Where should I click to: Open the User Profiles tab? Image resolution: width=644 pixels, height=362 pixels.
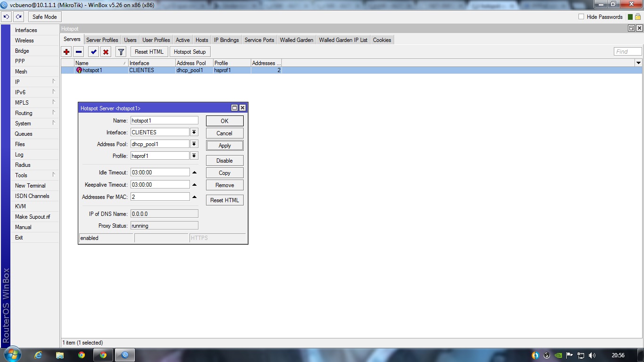156,40
